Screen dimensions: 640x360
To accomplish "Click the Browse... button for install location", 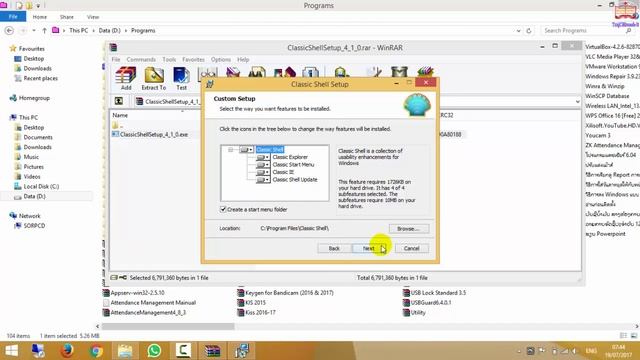I will tap(409, 229).
